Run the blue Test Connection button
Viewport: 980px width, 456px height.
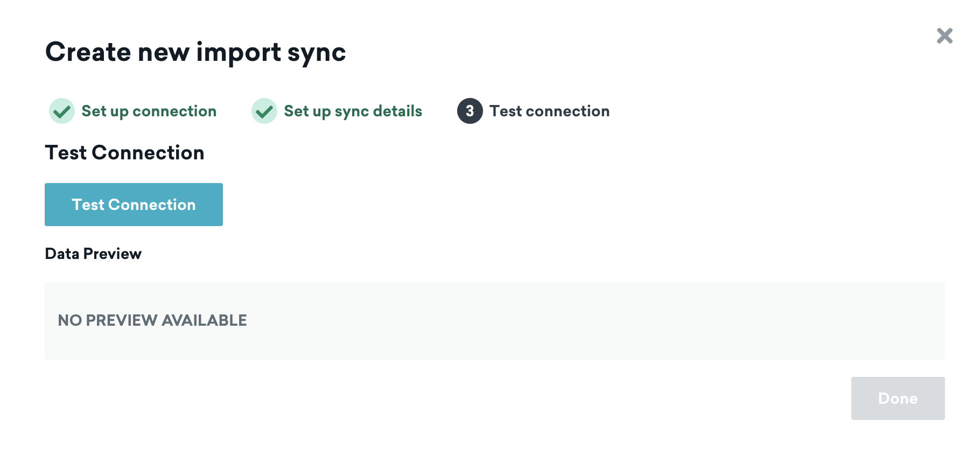tap(134, 205)
